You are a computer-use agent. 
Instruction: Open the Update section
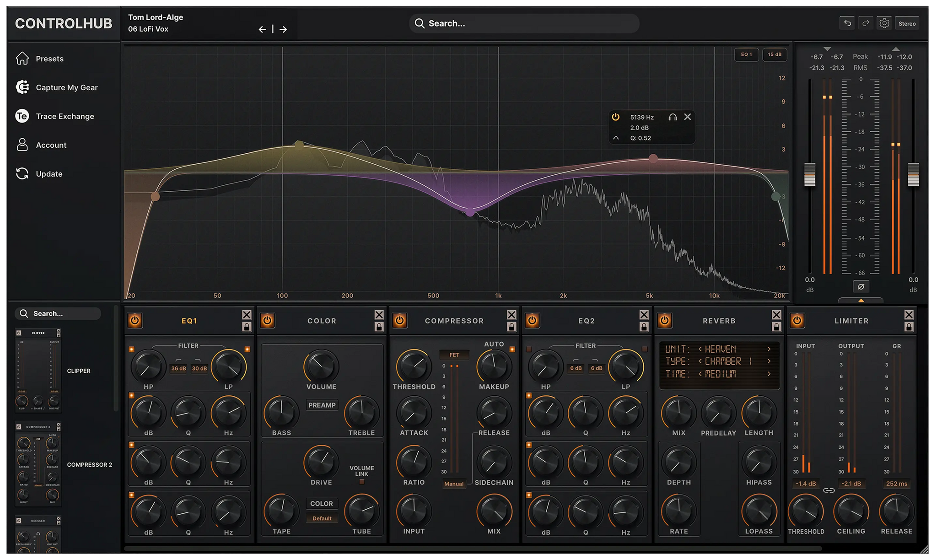point(39,174)
